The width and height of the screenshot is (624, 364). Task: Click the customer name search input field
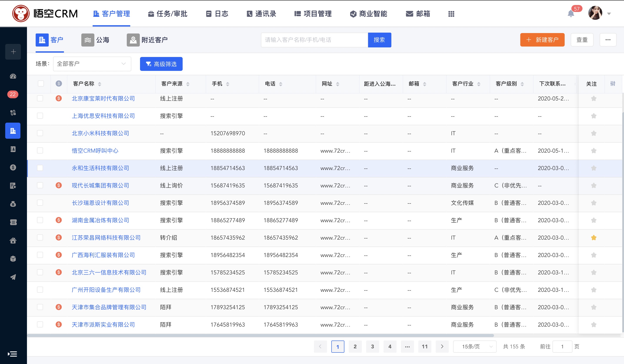point(314,40)
